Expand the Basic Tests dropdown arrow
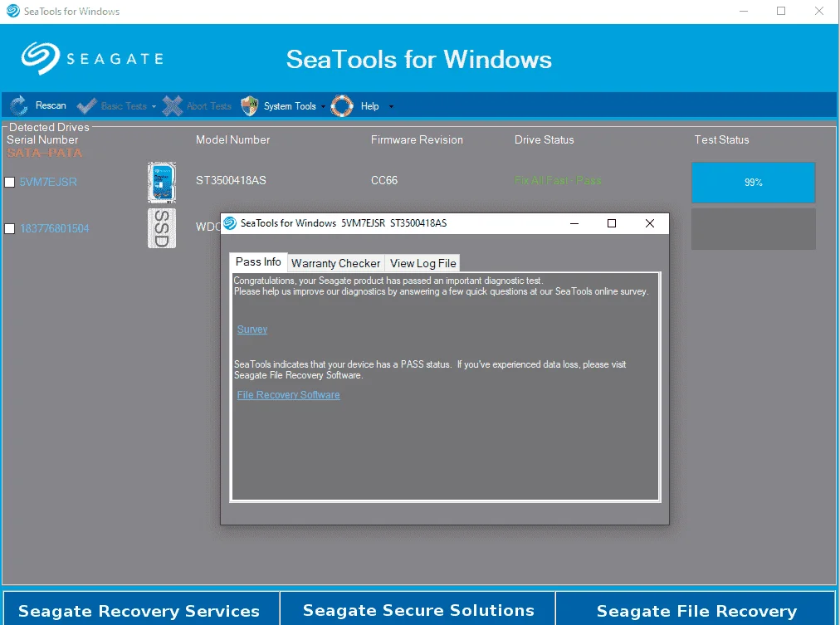Screen dimensions: 840x625 click(x=154, y=106)
